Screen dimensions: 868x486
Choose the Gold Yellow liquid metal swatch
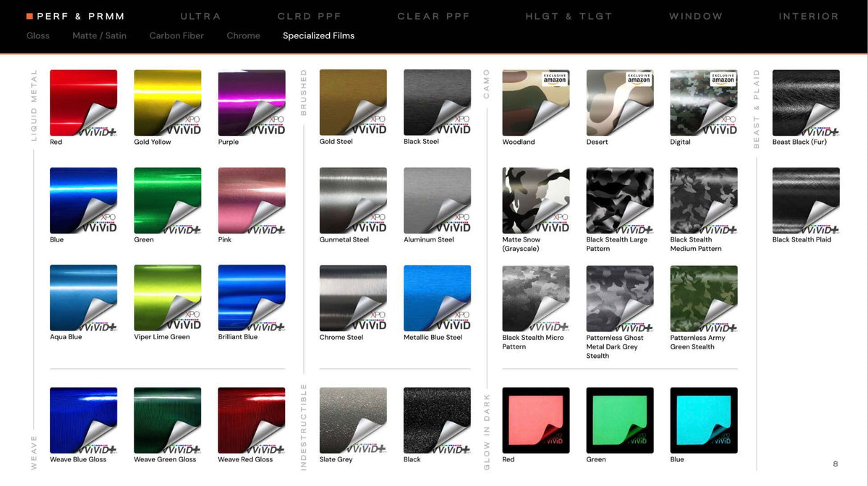(168, 103)
